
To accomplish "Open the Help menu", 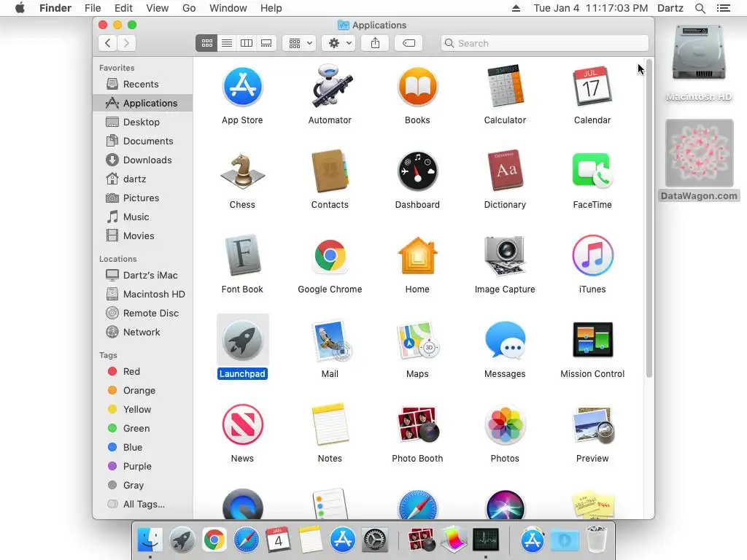I will click(271, 8).
